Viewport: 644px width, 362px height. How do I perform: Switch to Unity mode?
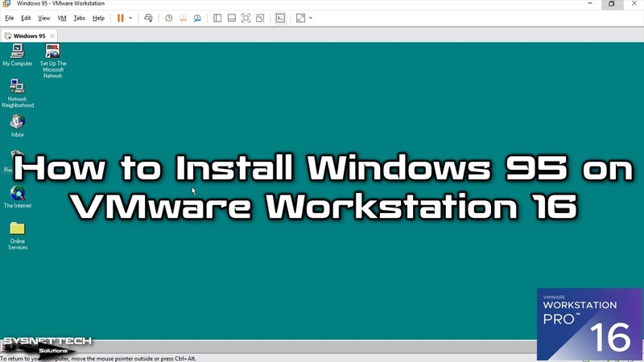[x=260, y=18]
